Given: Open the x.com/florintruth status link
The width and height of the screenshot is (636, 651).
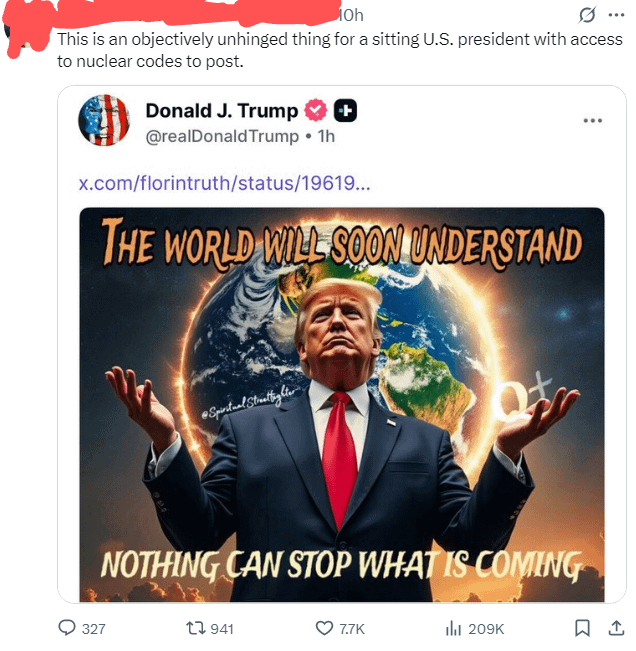Looking at the screenshot, I should (x=224, y=183).
